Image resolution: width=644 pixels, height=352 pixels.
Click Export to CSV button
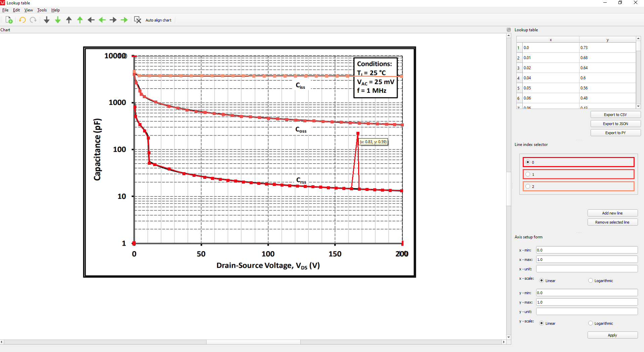tap(615, 115)
